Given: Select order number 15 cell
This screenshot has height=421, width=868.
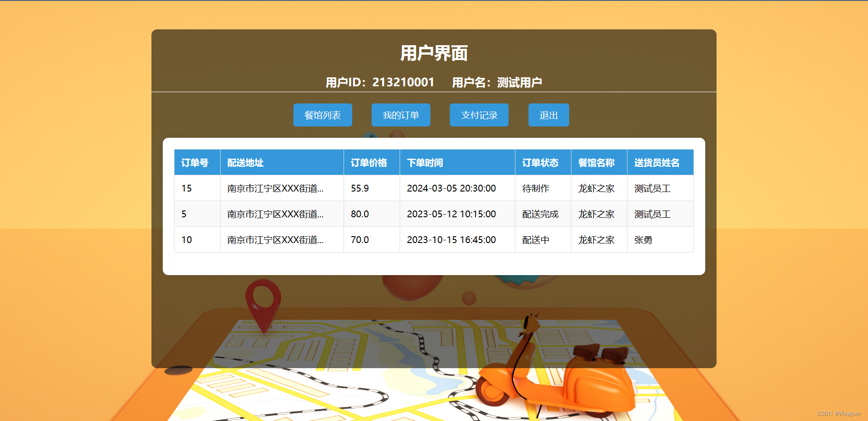Looking at the screenshot, I should [198, 188].
